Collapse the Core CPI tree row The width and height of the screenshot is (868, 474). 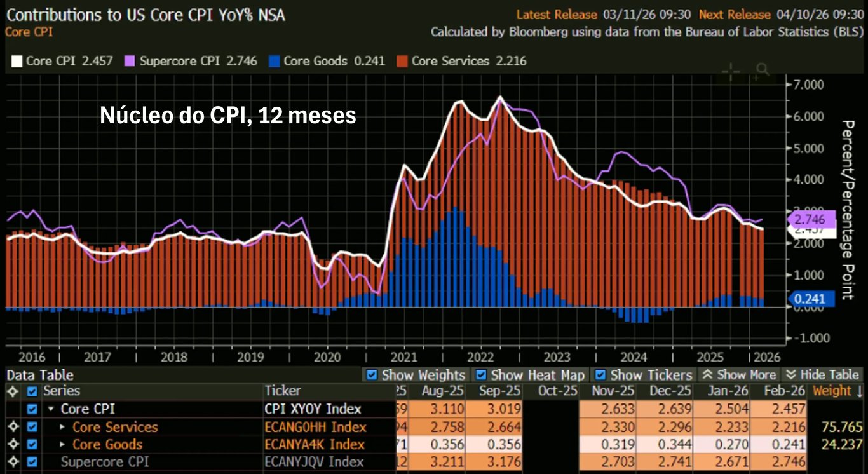tap(51, 409)
